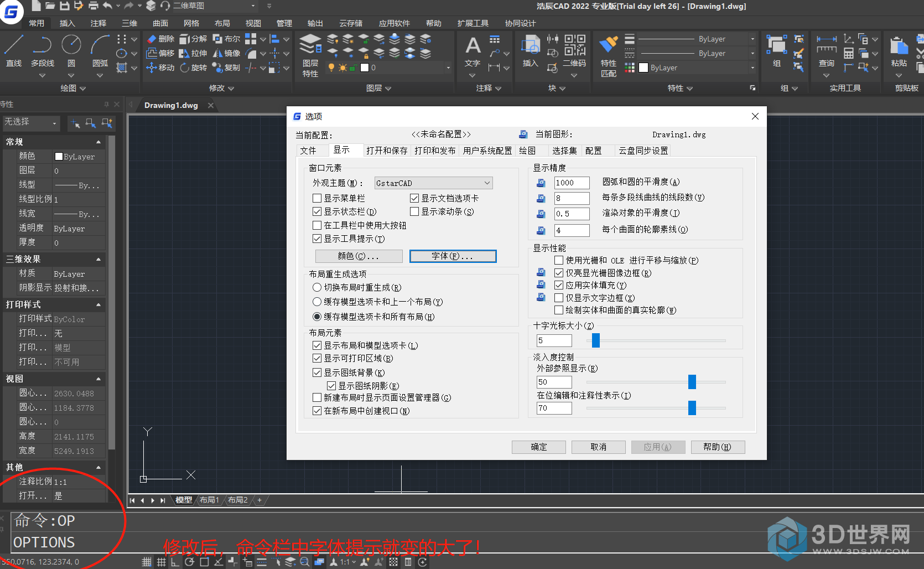The width and height of the screenshot is (924, 569).
Task: Click the 查询 measure tool
Action: coord(827,51)
